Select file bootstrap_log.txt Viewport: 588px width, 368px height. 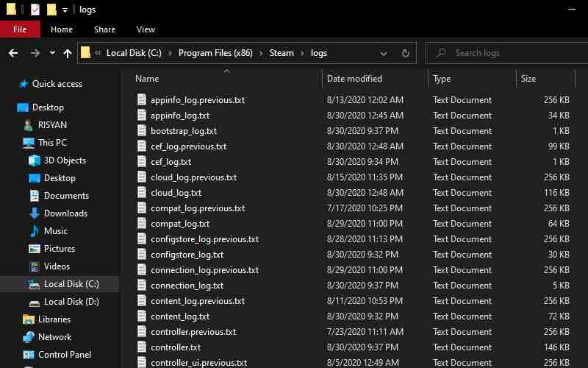click(184, 131)
